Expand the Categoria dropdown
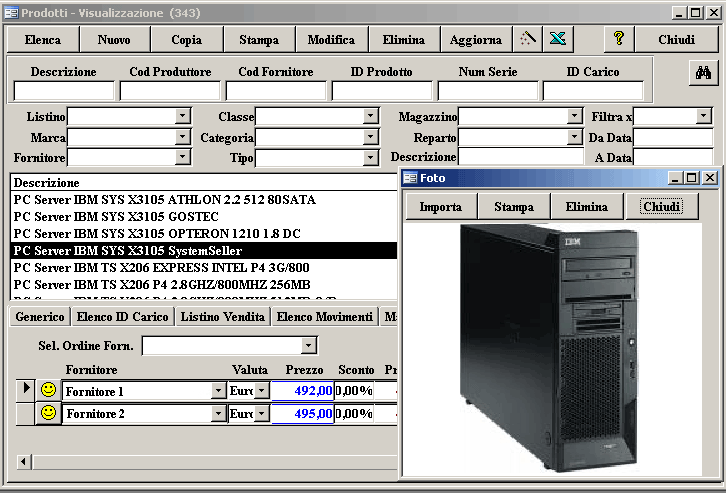 click(370, 137)
